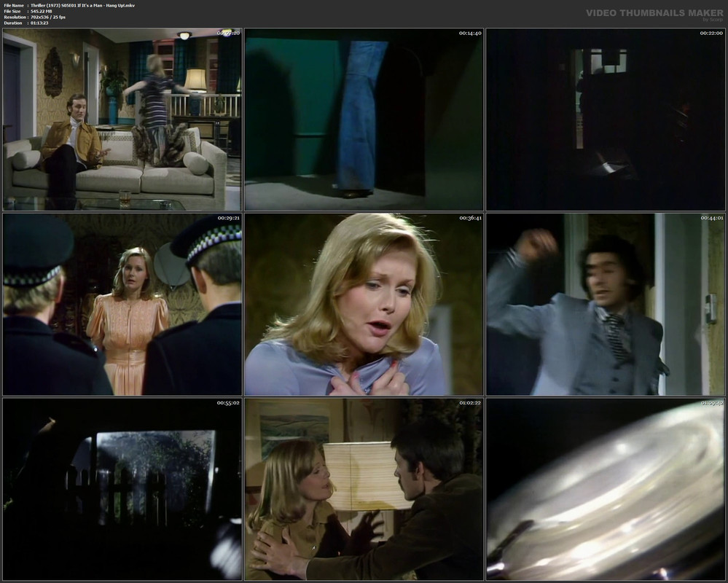Image resolution: width=728 pixels, height=583 pixels.
Task: Click the 00:22:00 timestamp label
Action: (x=711, y=33)
